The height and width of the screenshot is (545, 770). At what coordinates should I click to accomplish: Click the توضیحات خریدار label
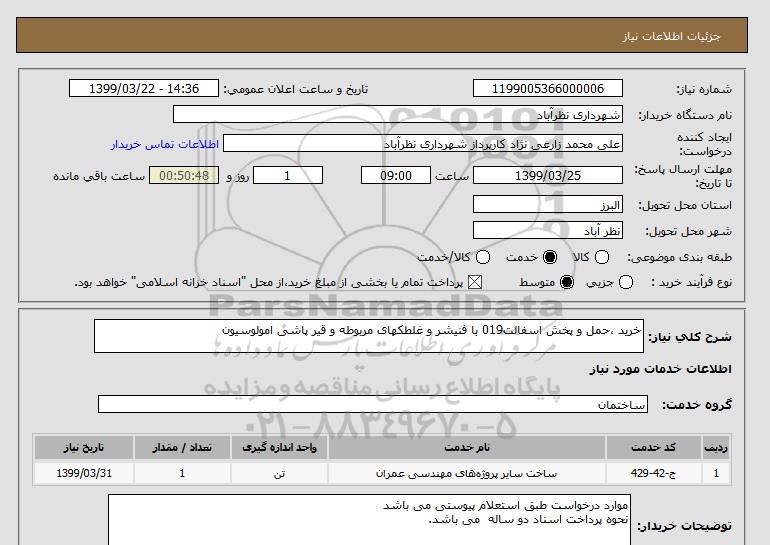tap(685, 526)
